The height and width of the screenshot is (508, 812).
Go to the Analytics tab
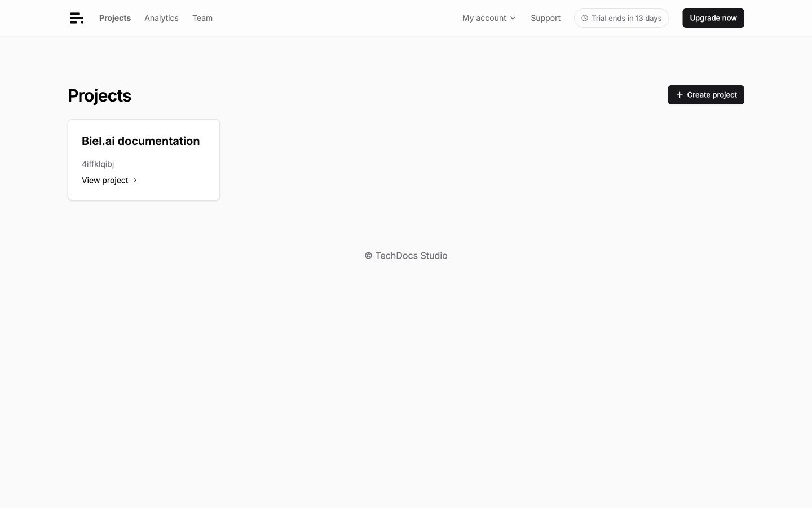pos(161,18)
